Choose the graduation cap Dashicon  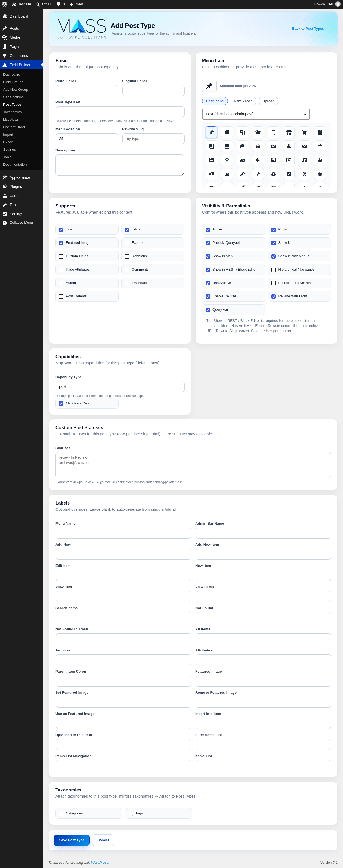[x=243, y=146]
